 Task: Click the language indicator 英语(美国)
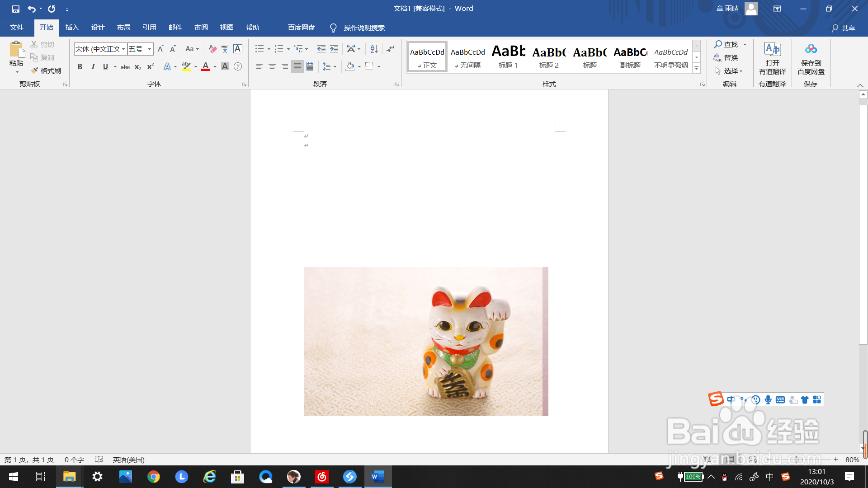point(129,460)
